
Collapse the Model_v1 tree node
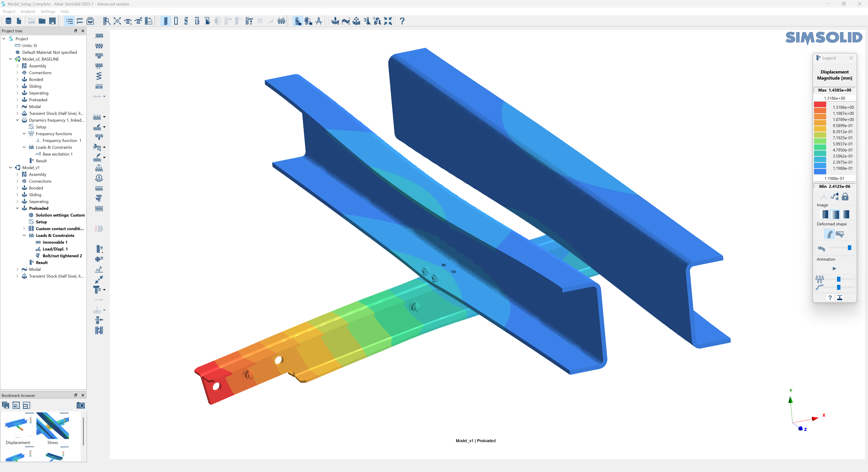pyautogui.click(x=10, y=168)
